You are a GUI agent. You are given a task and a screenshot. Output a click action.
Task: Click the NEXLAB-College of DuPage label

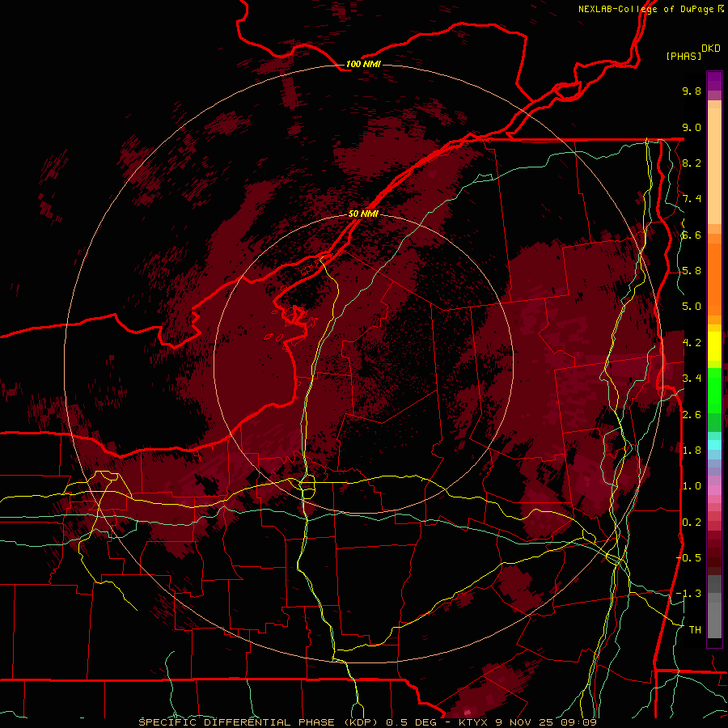(645, 9)
